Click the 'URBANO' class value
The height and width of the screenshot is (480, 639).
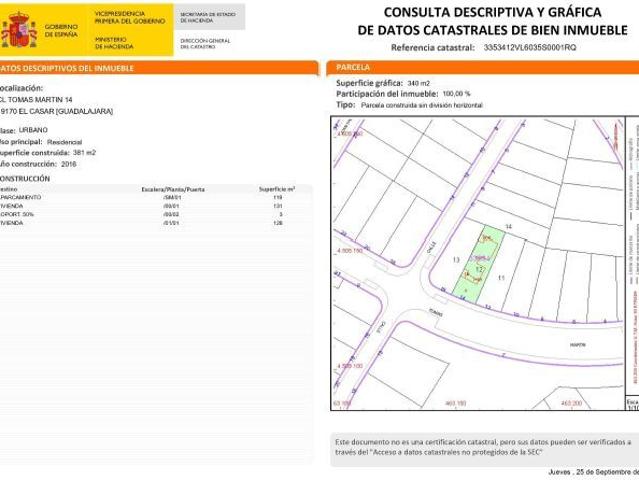pyautogui.click(x=33, y=130)
